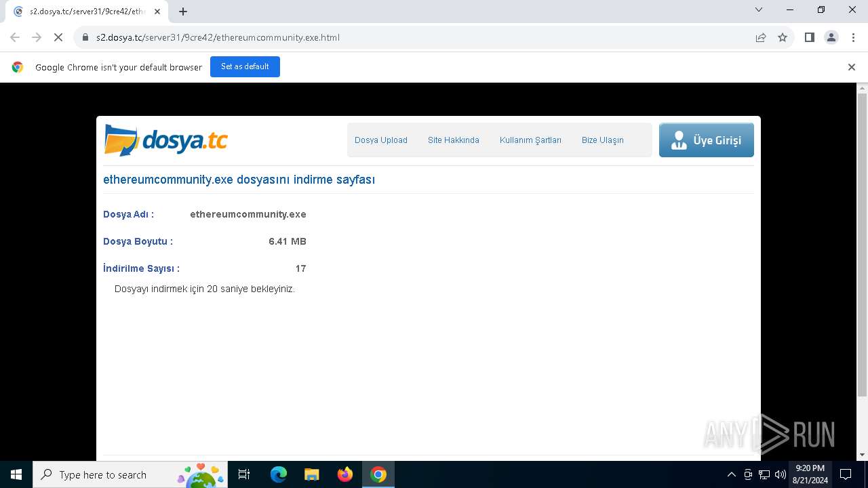Click the Üye Girişi button
868x488 pixels.
tap(707, 140)
